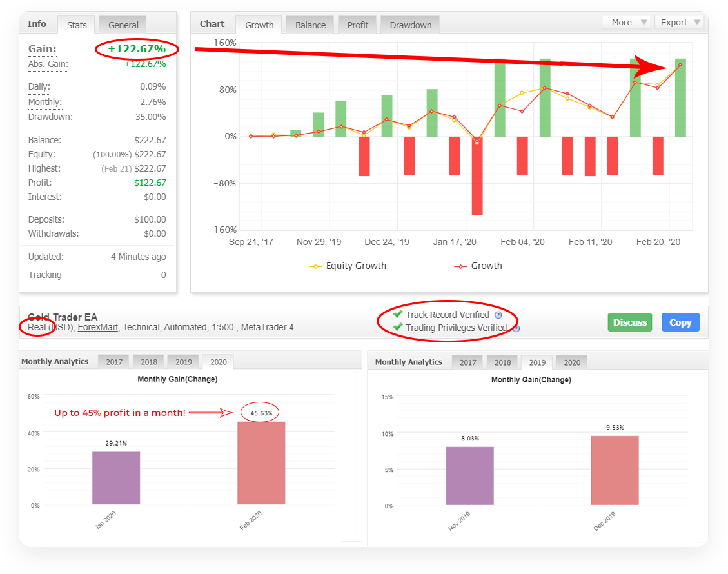Toggle Equity Growth legend series
This screenshot has width=728, height=574.
tap(348, 266)
